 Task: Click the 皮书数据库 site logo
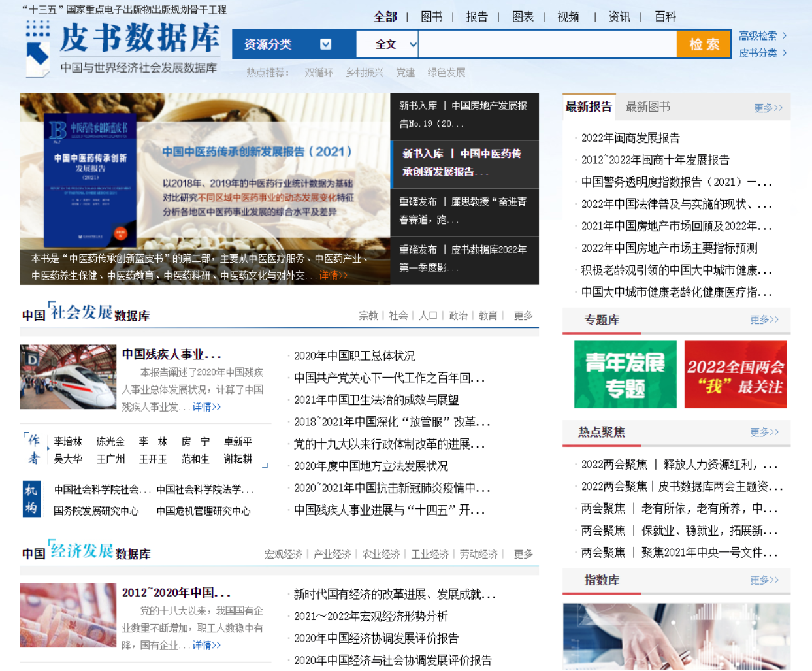(x=123, y=48)
